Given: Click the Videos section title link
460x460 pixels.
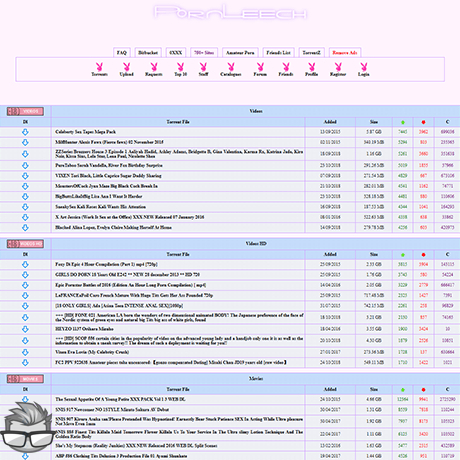Looking at the screenshot, I should click(256, 111).
